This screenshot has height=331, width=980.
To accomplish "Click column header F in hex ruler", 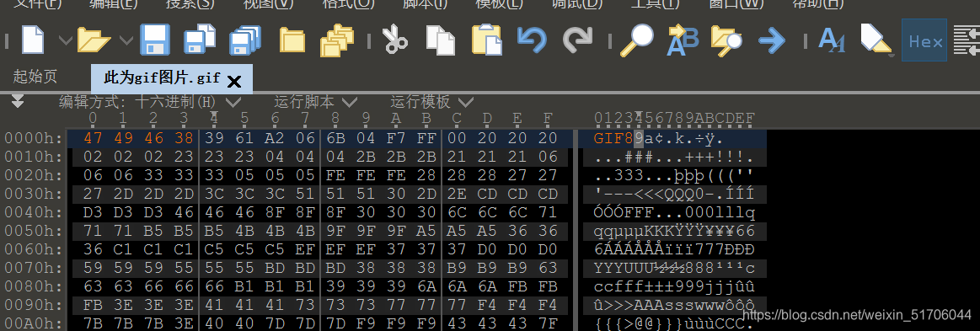I will [549, 118].
